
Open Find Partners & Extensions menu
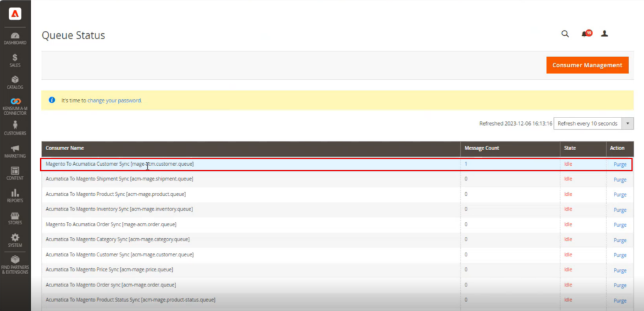15,265
